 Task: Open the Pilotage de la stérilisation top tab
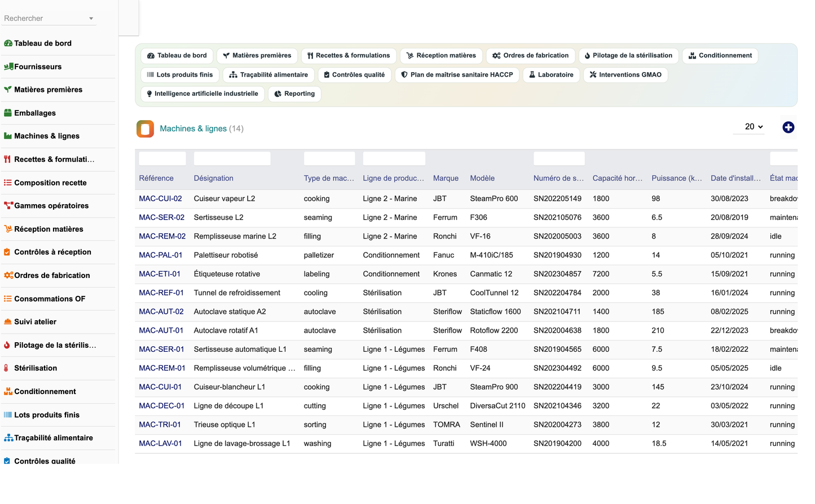coord(629,56)
